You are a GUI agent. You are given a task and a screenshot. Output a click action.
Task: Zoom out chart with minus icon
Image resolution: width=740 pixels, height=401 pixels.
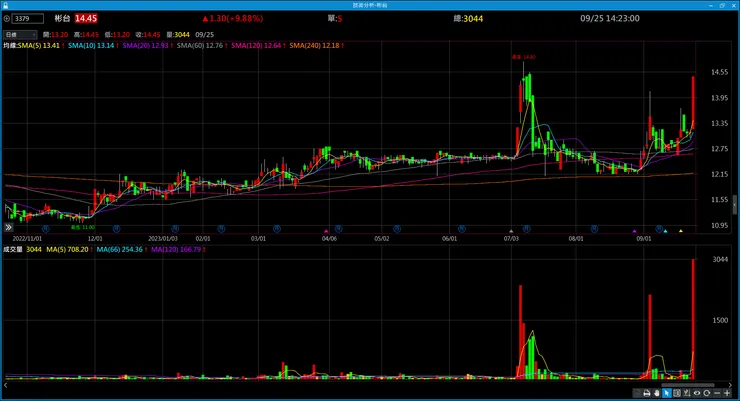click(x=717, y=393)
